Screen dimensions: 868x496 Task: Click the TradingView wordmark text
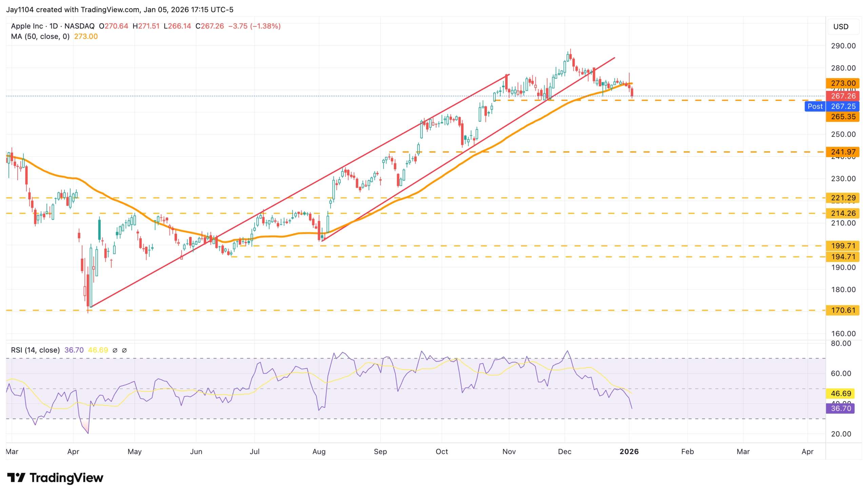tap(66, 478)
